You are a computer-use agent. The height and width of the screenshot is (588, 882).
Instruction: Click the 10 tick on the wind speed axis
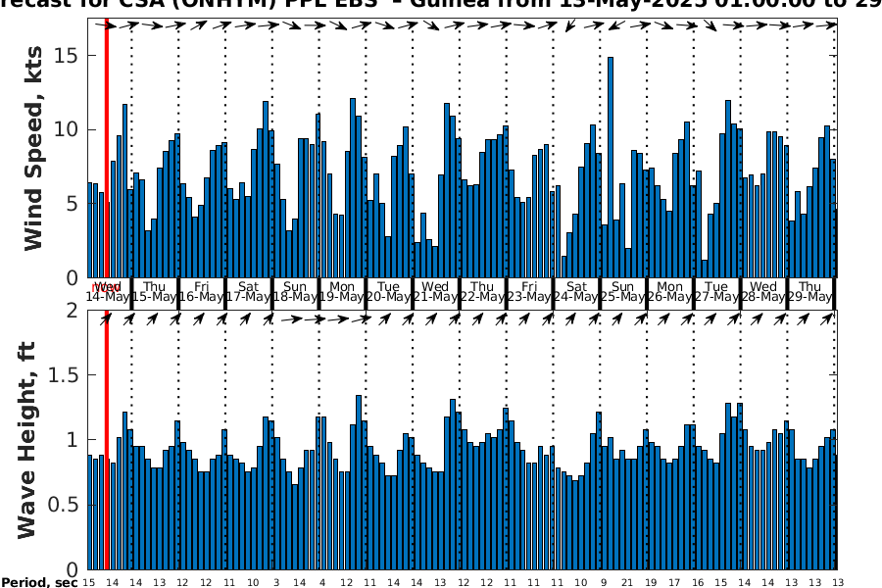[x=66, y=129]
